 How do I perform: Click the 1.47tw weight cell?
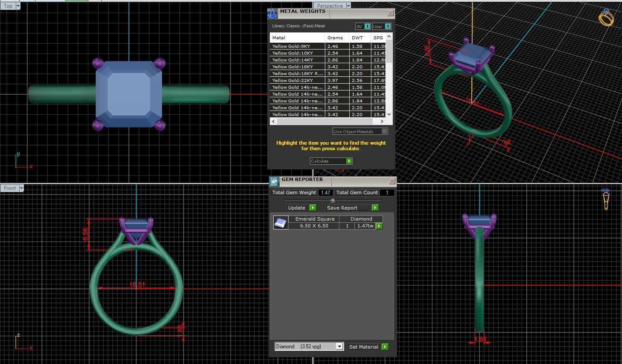click(x=365, y=226)
